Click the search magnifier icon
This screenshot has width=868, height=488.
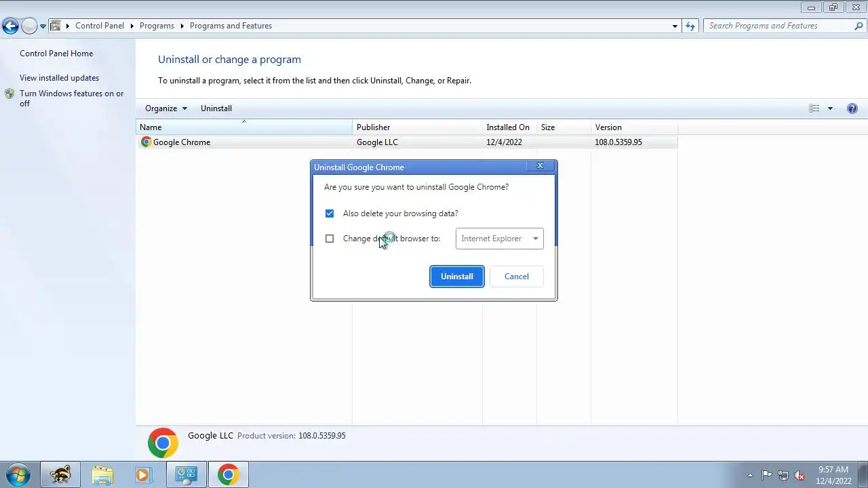(x=859, y=26)
